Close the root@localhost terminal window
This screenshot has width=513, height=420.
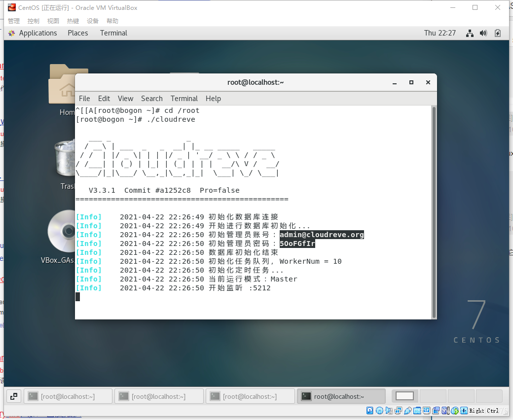click(428, 82)
